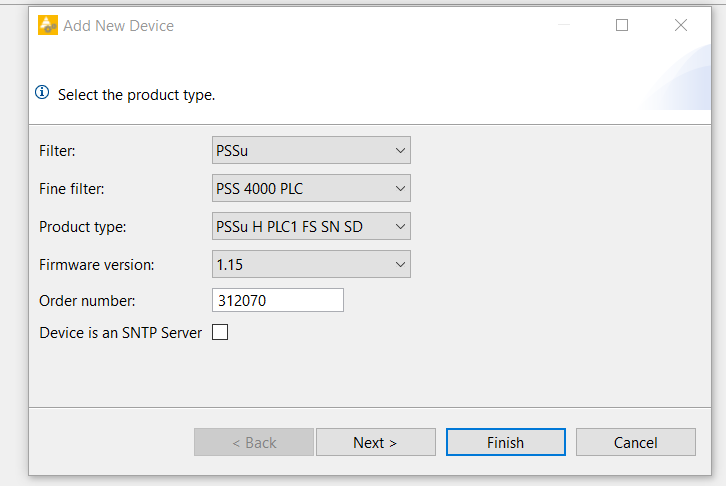This screenshot has height=486, width=726.
Task: Click the Next button
Action: [x=376, y=442]
